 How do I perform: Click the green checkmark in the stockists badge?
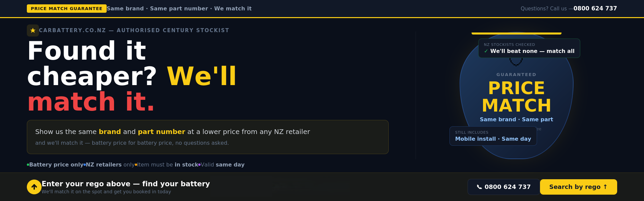(486, 51)
